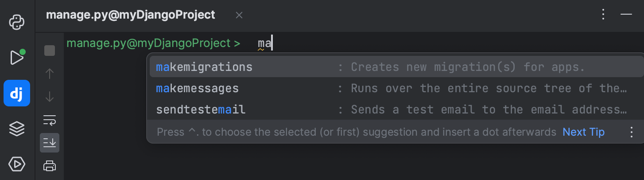644x180 pixels.
Task: Print console output with printer icon
Action: (50, 166)
